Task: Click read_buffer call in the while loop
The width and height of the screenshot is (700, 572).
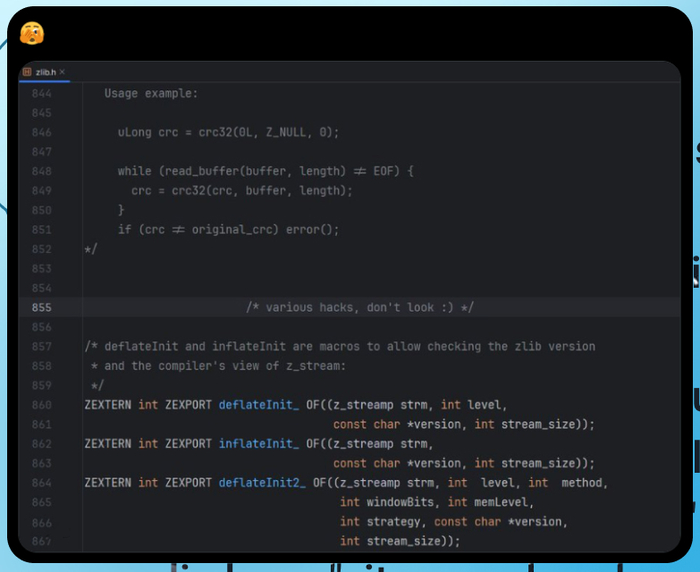Action: pyautogui.click(x=198, y=171)
